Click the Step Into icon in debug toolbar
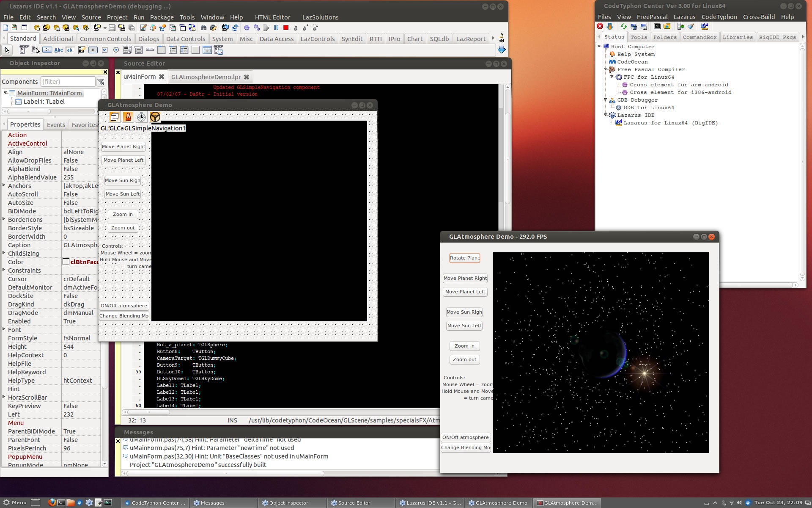Image resolution: width=812 pixels, height=508 pixels. pyautogui.click(x=296, y=28)
